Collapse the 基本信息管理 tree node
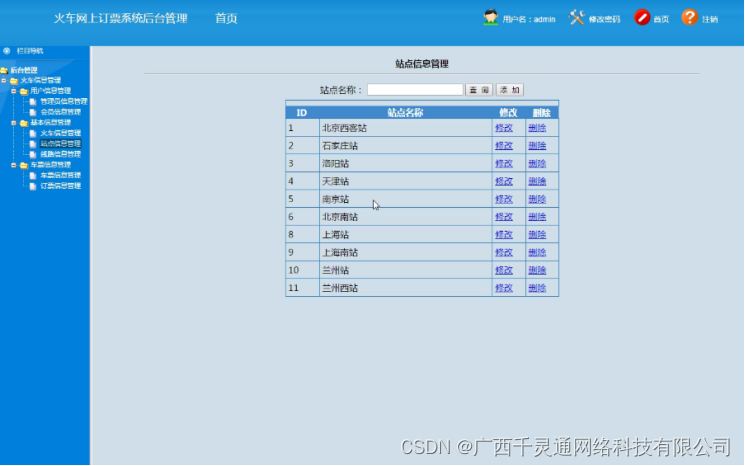The image size is (745, 466). (x=14, y=123)
